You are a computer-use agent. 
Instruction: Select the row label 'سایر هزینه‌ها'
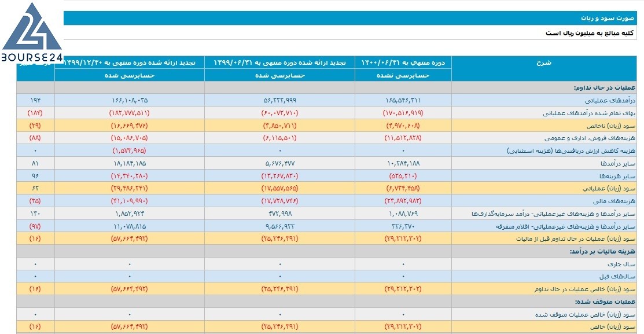pyautogui.click(x=617, y=176)
